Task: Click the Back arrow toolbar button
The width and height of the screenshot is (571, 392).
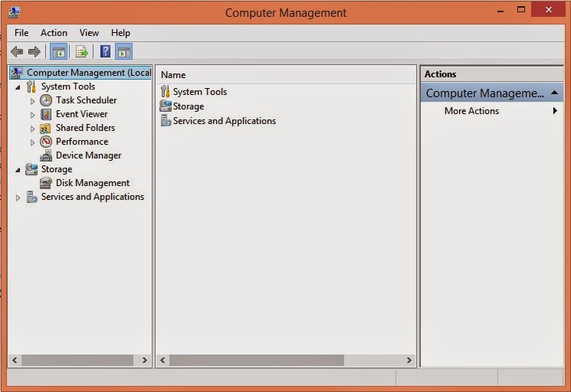Action: (x=17, y=51)
